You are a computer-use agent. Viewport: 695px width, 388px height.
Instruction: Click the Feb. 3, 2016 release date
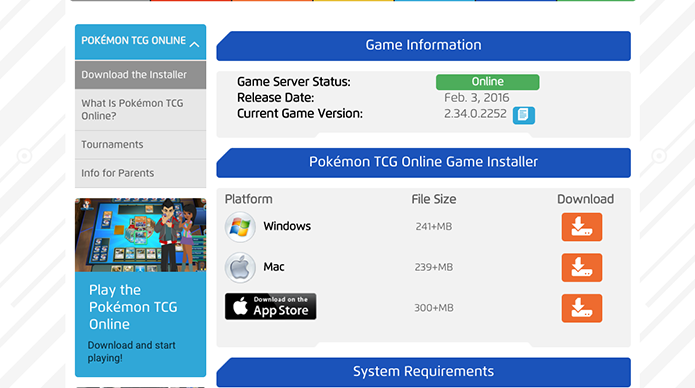click(x=476, y=98)
